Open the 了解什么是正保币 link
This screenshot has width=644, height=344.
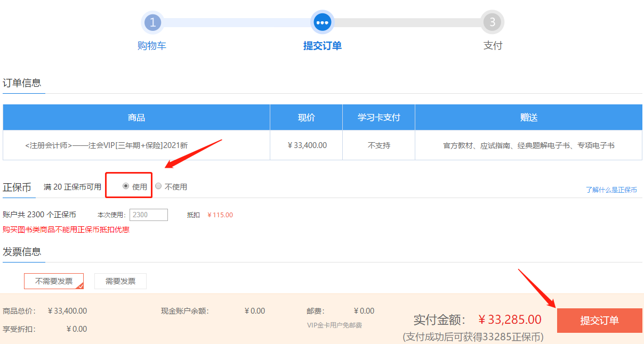click(612, 190)
